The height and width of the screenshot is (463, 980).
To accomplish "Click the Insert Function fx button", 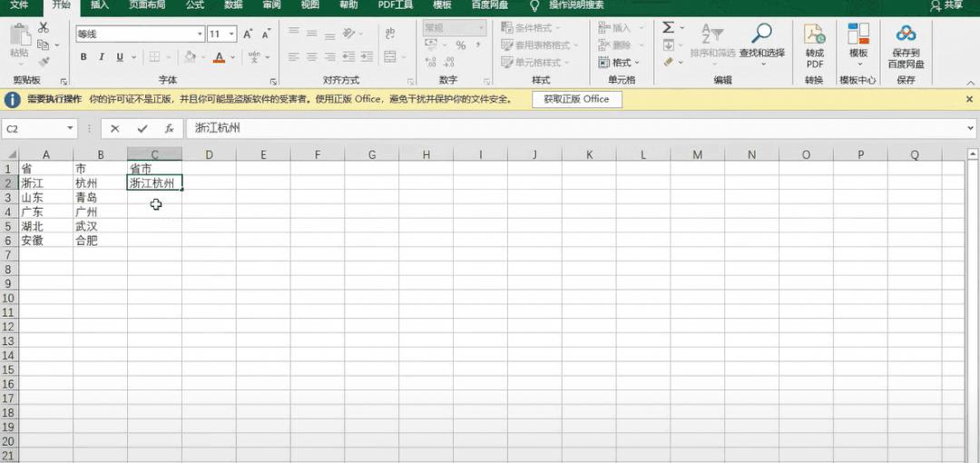I will 170,128.
